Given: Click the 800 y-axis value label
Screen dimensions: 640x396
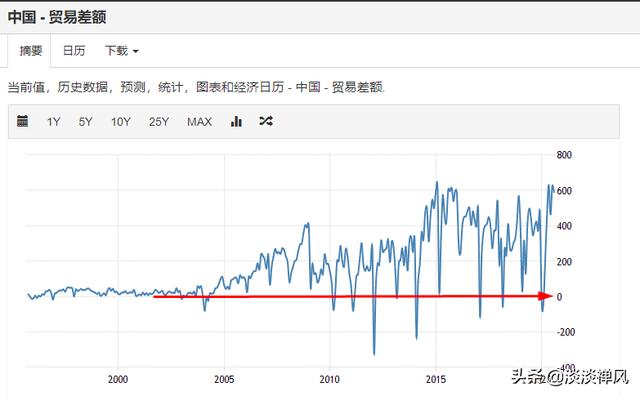Looking at the screenshot, I should (564, 155).
